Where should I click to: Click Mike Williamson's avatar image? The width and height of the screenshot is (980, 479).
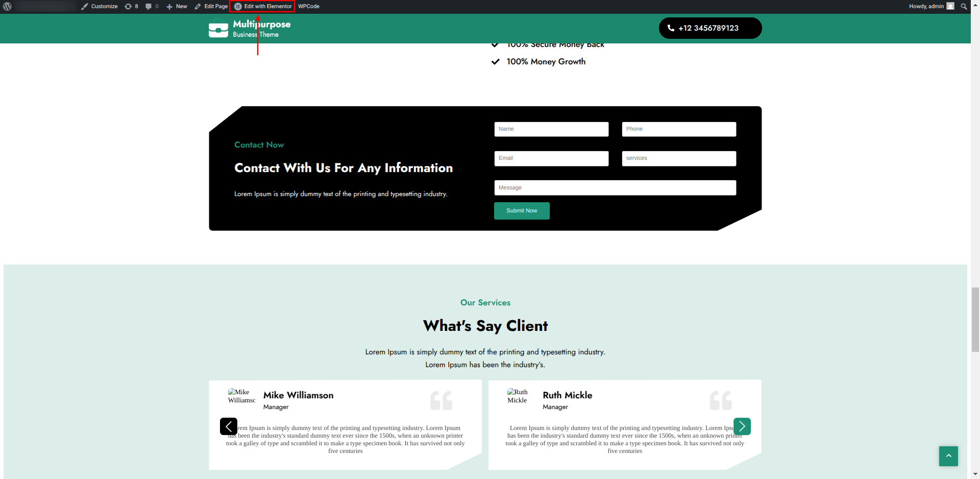pyautogui.click(x=241, y=396)
